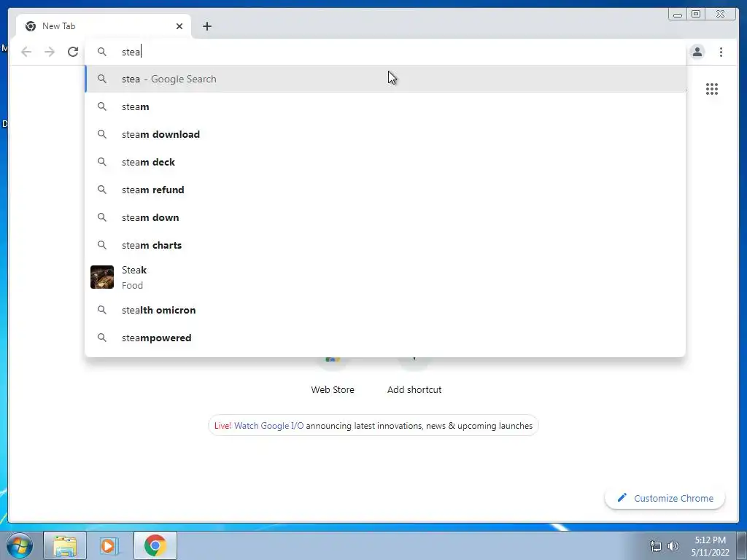Select the 'steam deck' suggestion
Screen dimensions: 747x560
385,162
